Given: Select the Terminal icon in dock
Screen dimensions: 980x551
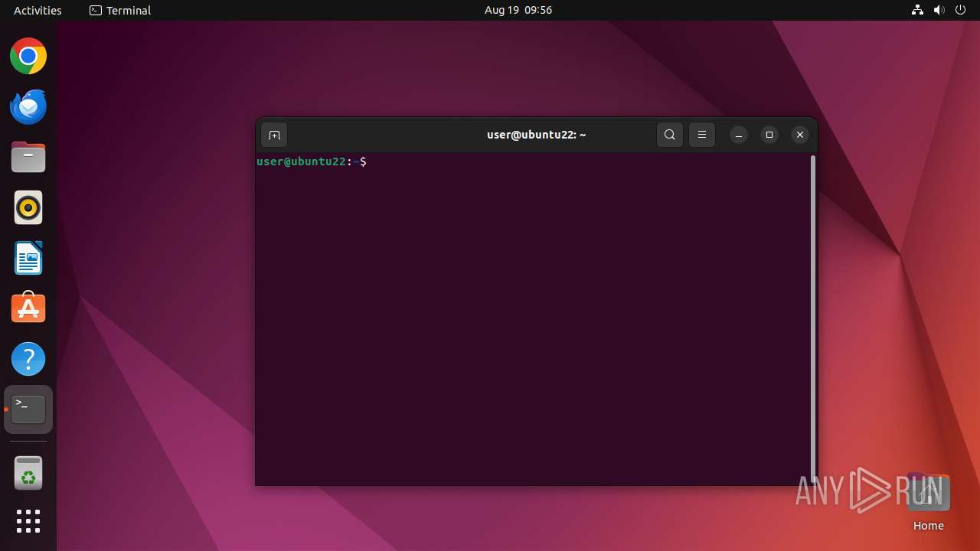Looking at the screenshot, I should coord(28,409).
